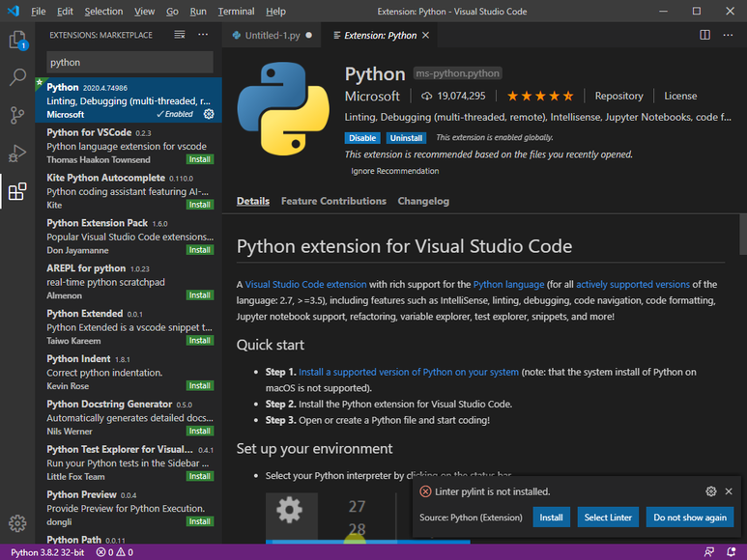Select the Extensions view icon
Image resolution: width=747 pixels, height=560 pixels.
click(17, 191)
